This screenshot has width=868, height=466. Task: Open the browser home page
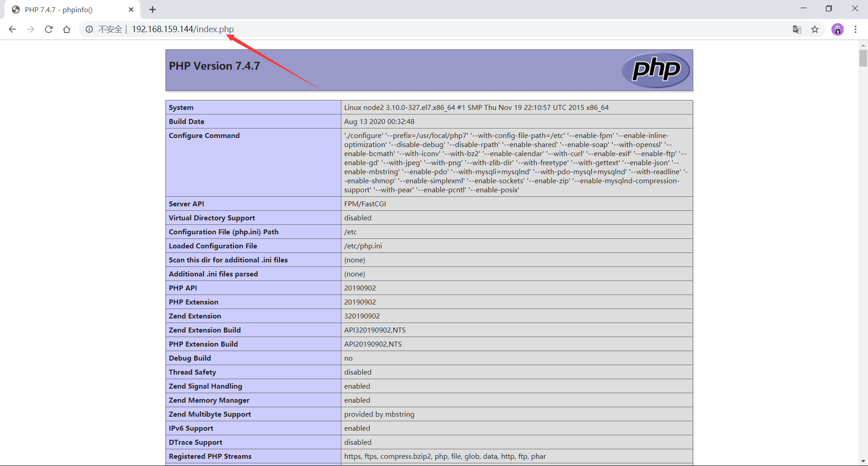point(67,29)
